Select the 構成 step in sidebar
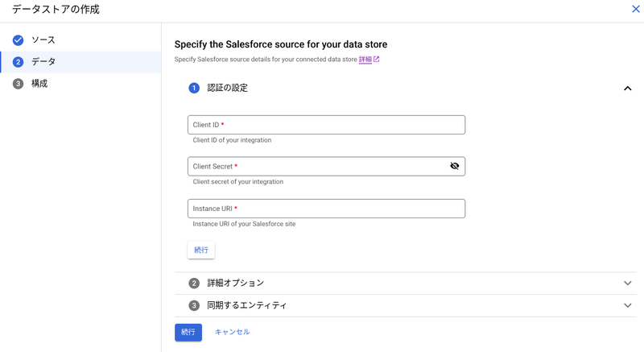Viewport: 644px width, 352px height. click(x=80, y=84)
